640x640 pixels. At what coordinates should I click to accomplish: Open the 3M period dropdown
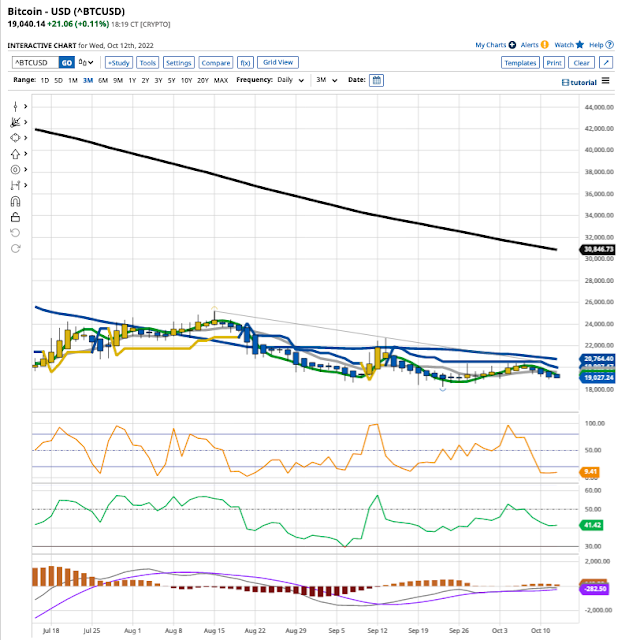327,80
